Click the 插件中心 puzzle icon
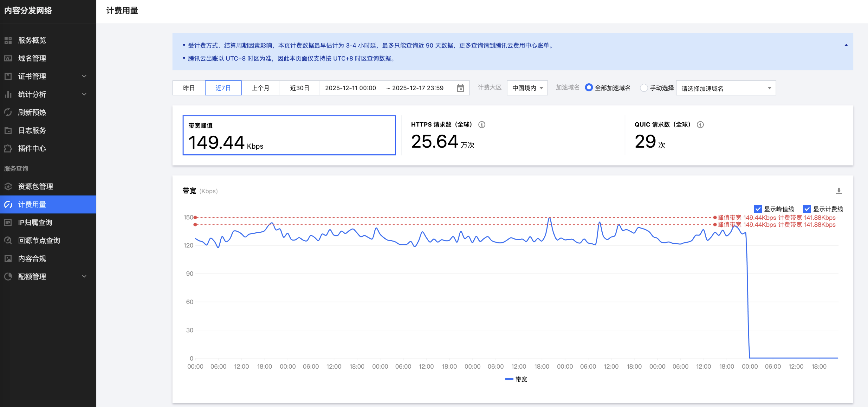 click(x=8, y=149)
